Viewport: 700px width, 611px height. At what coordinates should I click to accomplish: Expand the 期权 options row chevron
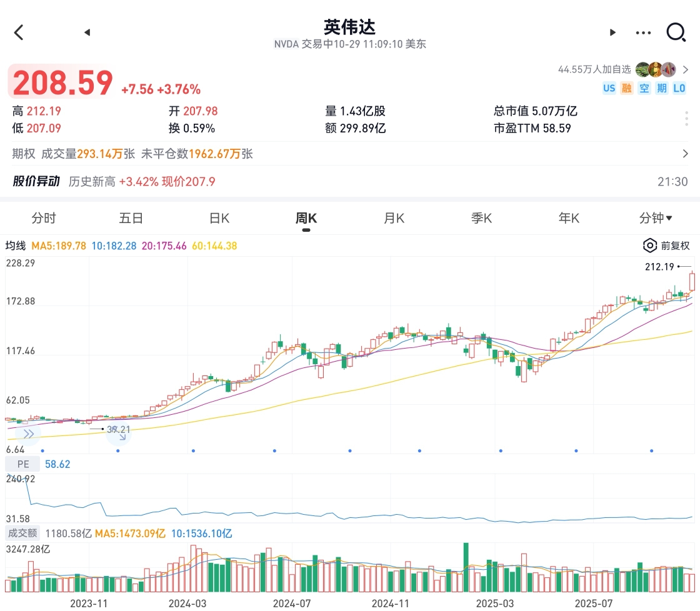pyautogui.click(x=685, y=154)
